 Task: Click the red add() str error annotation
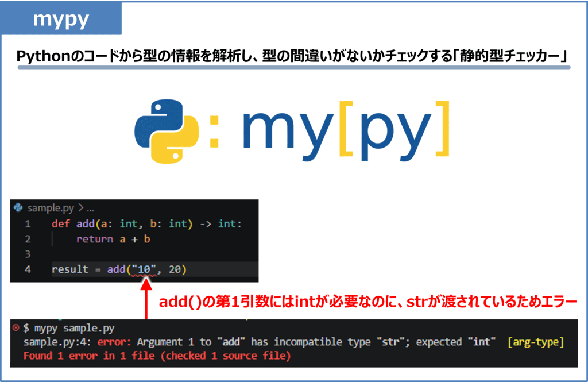point(368,302)
